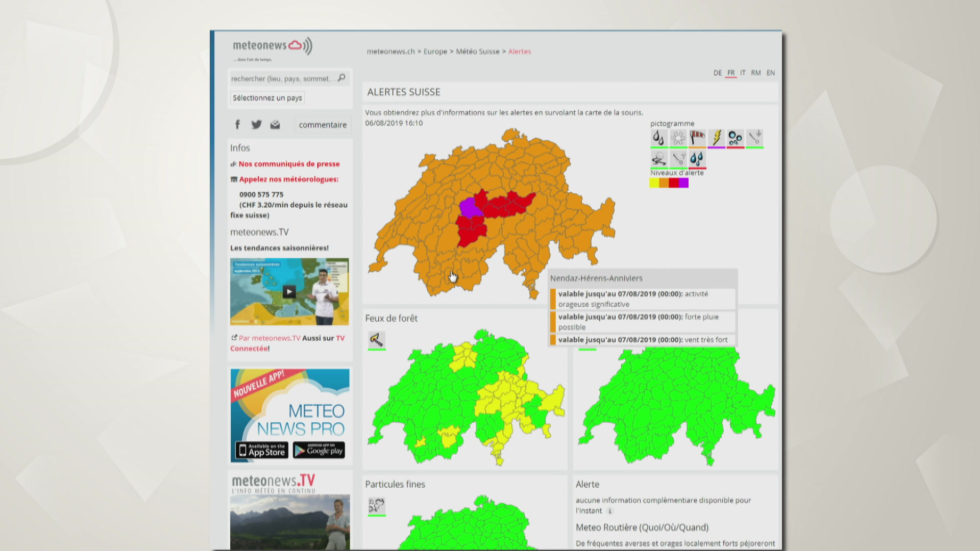Viewport: 980px width, 551px height.
Task: Select the snow pictogram
Action: 678,138
